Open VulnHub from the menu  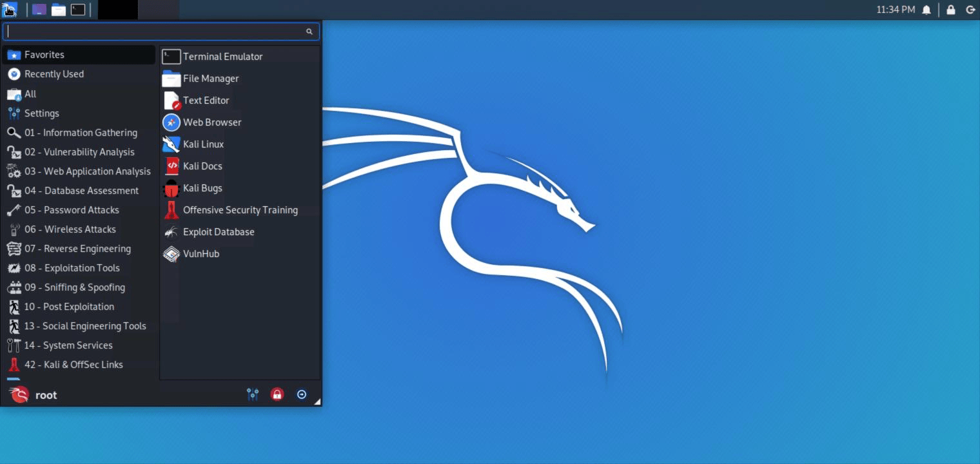[x=200, y=254]
